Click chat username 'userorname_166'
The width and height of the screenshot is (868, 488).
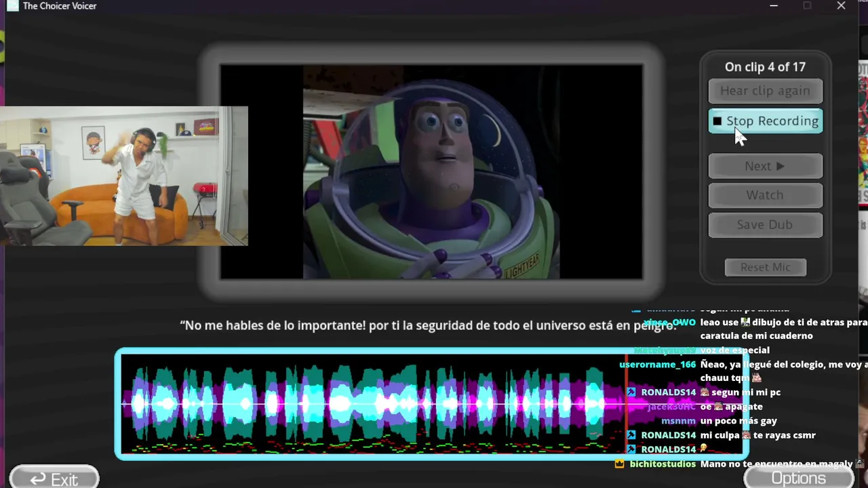point(657,365)
